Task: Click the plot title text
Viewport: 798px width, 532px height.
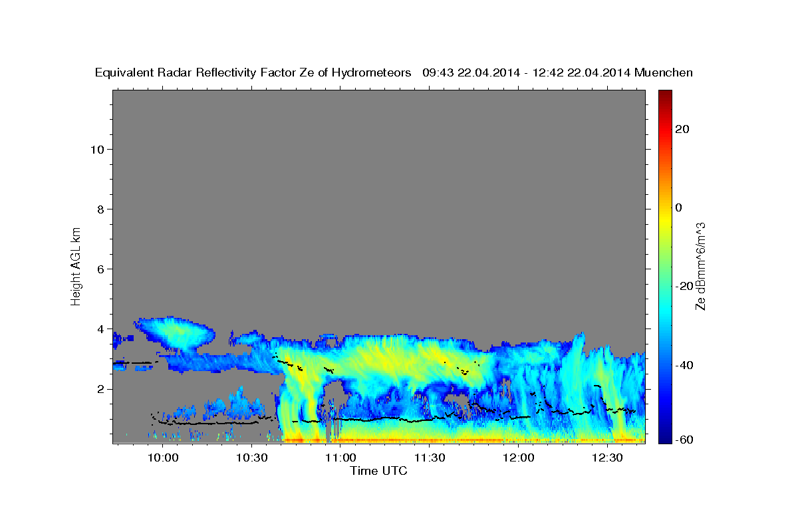Action: point(394,73)
